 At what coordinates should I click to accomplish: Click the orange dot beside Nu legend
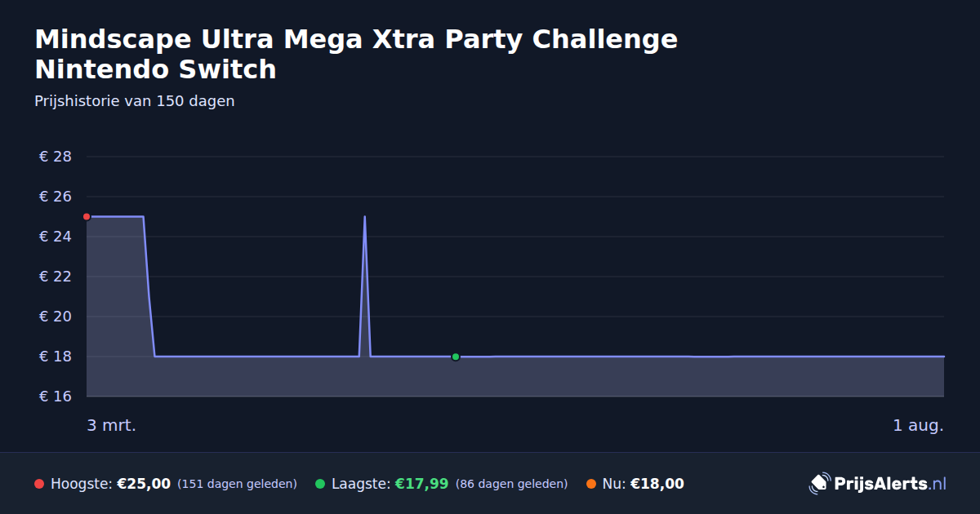point(591,484)
